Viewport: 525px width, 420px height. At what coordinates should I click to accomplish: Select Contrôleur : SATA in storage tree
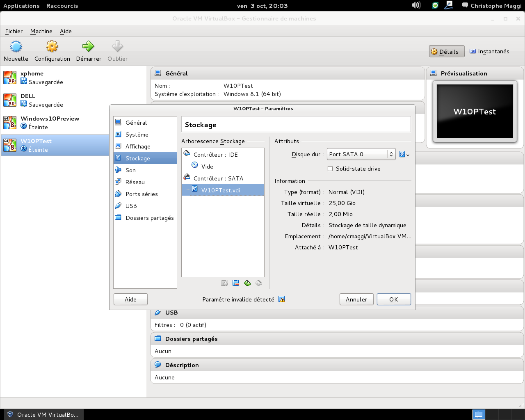[x=223, y=178]
